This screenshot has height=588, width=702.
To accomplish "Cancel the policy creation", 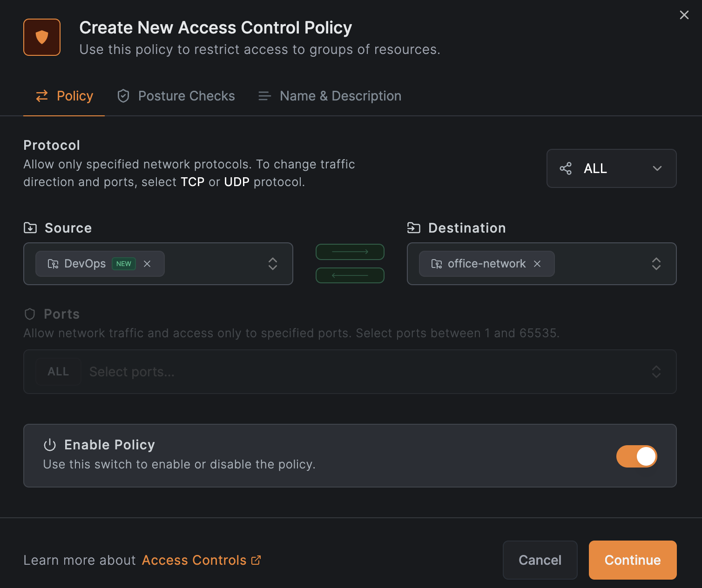I will click(x=540, y=560).
